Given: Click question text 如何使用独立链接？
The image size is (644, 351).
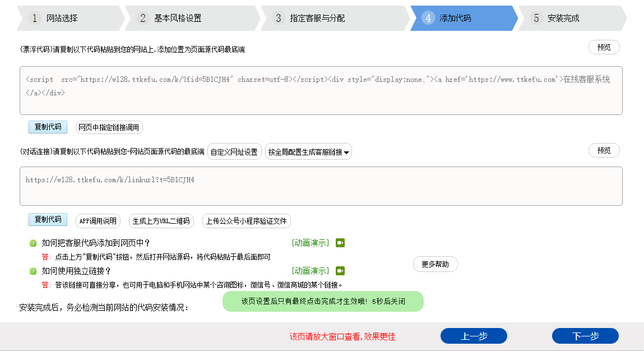Looking at the screenshot, I should [76, 271].
